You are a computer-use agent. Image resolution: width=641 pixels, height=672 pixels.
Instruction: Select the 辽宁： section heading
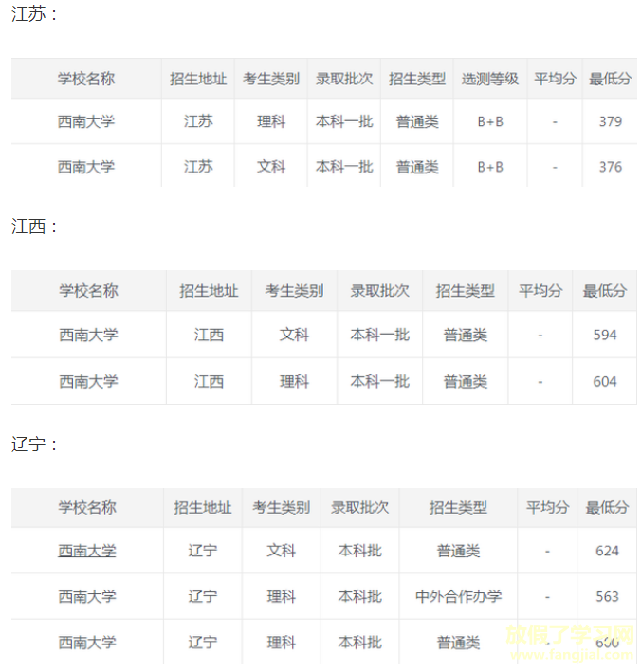34,444
